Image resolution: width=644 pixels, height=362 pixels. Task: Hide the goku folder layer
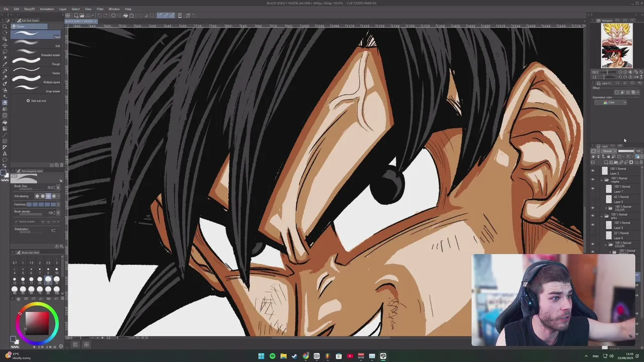coord(593,216)
